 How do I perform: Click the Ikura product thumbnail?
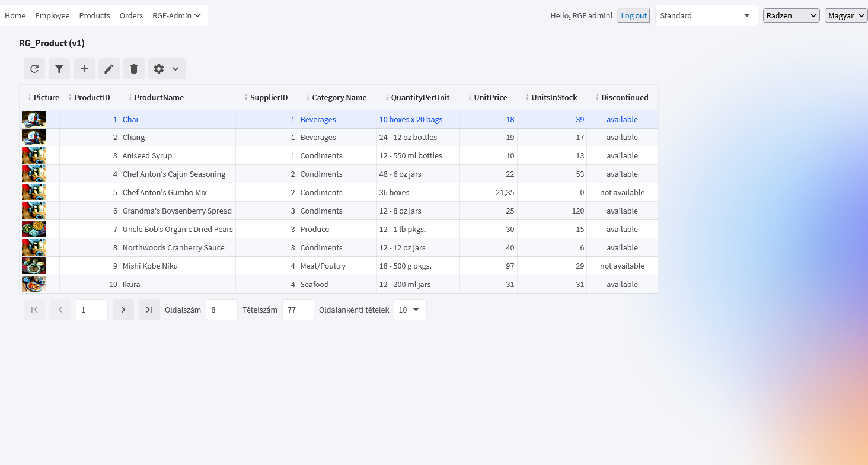click(34, 285)
